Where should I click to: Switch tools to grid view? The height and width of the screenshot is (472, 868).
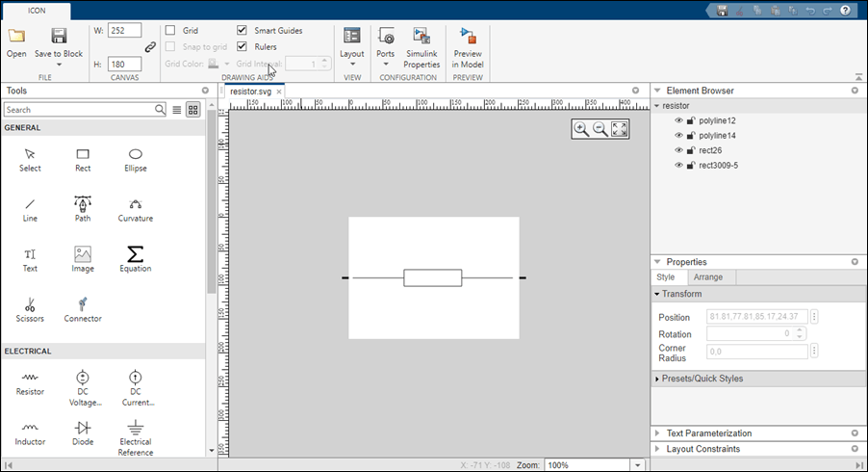[x=192, y=110]
